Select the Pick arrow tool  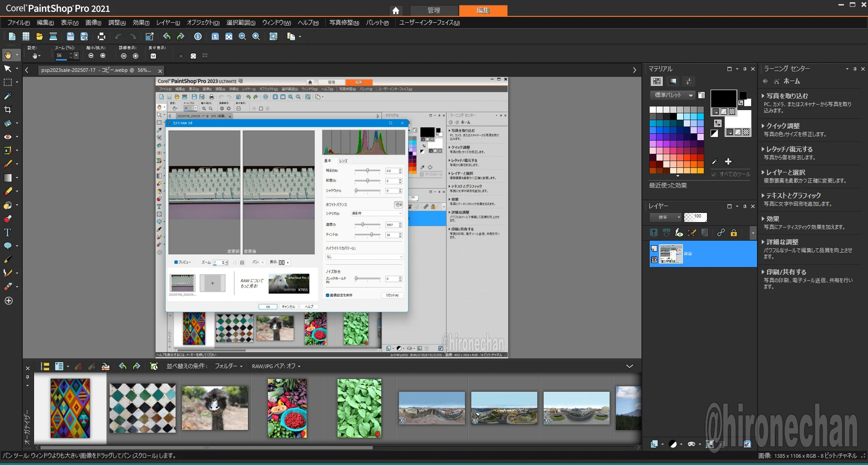8,69
